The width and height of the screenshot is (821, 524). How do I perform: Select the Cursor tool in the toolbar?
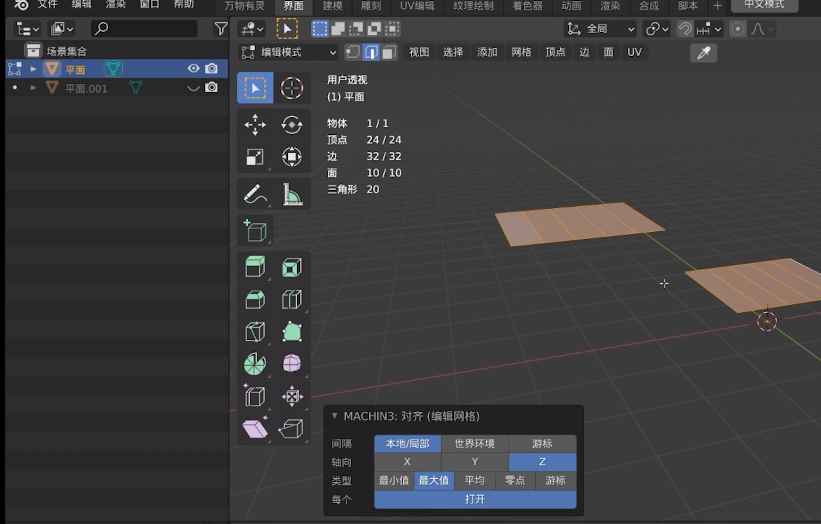(x=292, y=88)
